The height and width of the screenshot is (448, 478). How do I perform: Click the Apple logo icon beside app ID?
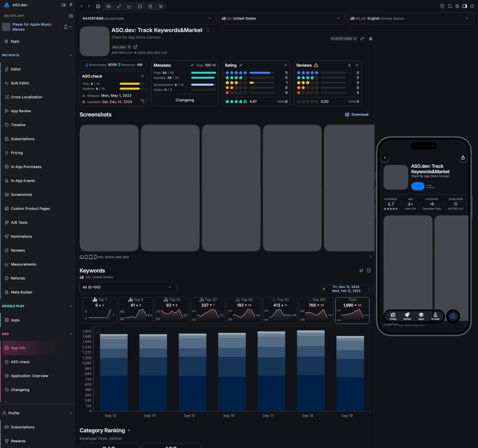371,39
